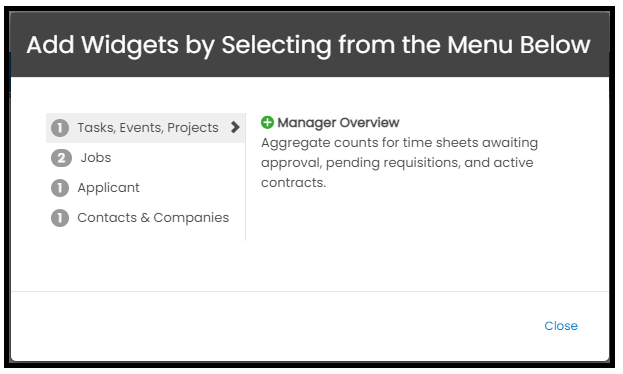Choose Contacts & Companies from the list
The height and width of the screenshot is (374, 623).
pyautogui.click(x=145, y=218)
